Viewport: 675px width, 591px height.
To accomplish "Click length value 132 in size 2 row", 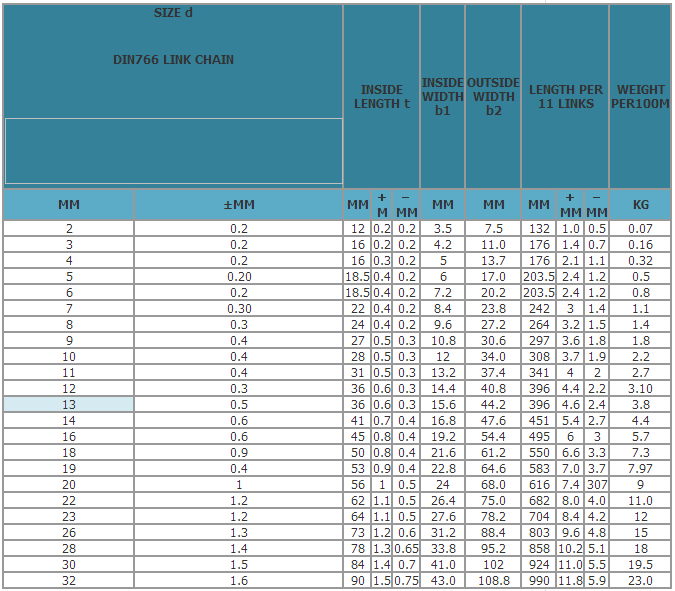I will point(539,229).
